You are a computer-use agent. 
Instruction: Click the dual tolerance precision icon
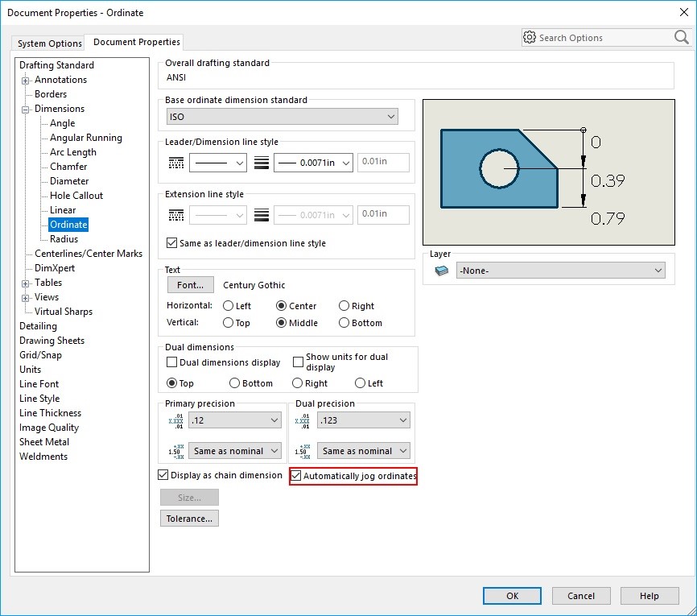tap(303, 451)
